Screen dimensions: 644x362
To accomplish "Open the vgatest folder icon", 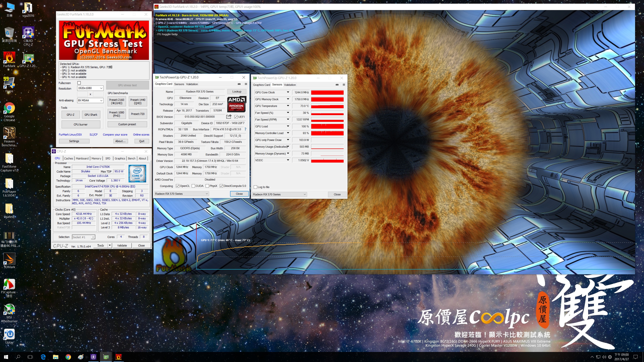I will coord(9,211).
